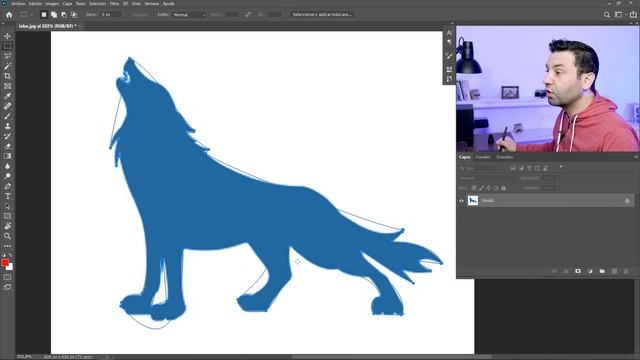Create a new layer icon
The image size is (640, 360).
[x=614, y=271]
